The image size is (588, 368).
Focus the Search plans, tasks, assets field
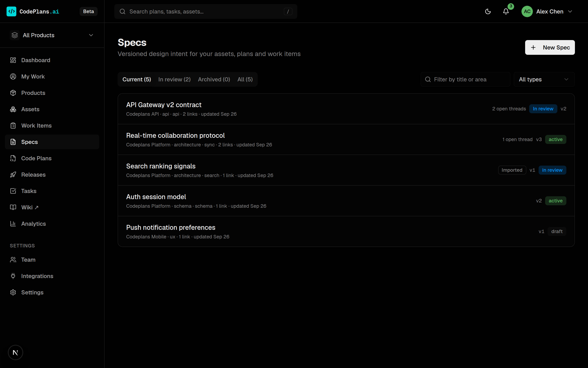tap(206, 11)
